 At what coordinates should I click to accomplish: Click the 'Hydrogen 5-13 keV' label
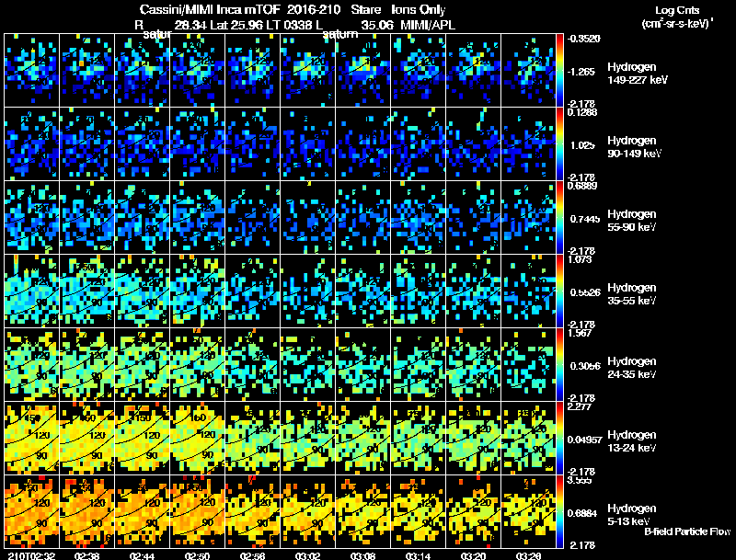632,515
